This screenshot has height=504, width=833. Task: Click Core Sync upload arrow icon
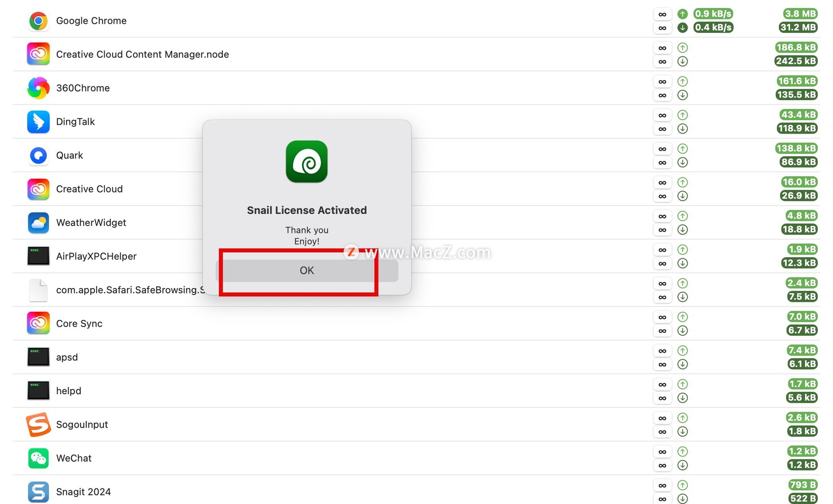[x=682, y=317]
